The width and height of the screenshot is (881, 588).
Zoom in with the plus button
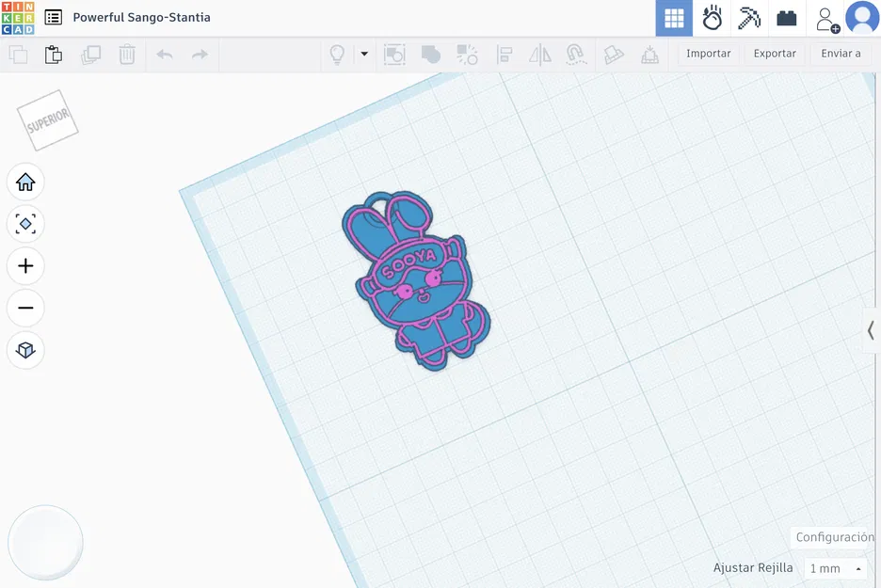tap(25, 265)
